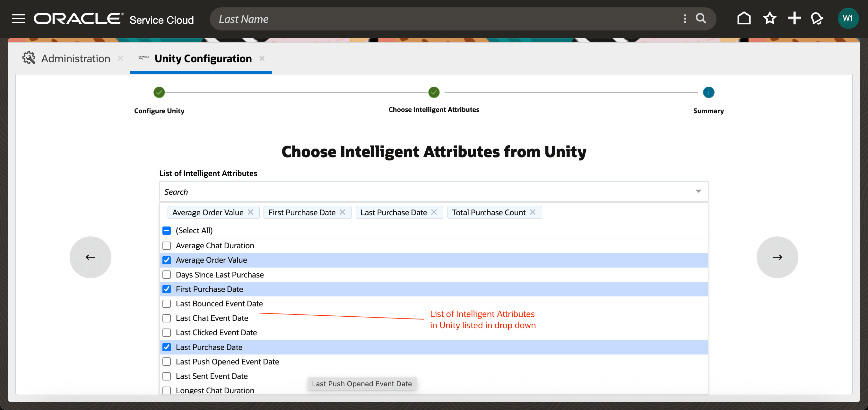This screenshot has width=868, height=410.
Task: Uncheck the Last Purchase Date checkbox
Action: tap(167, 347)
